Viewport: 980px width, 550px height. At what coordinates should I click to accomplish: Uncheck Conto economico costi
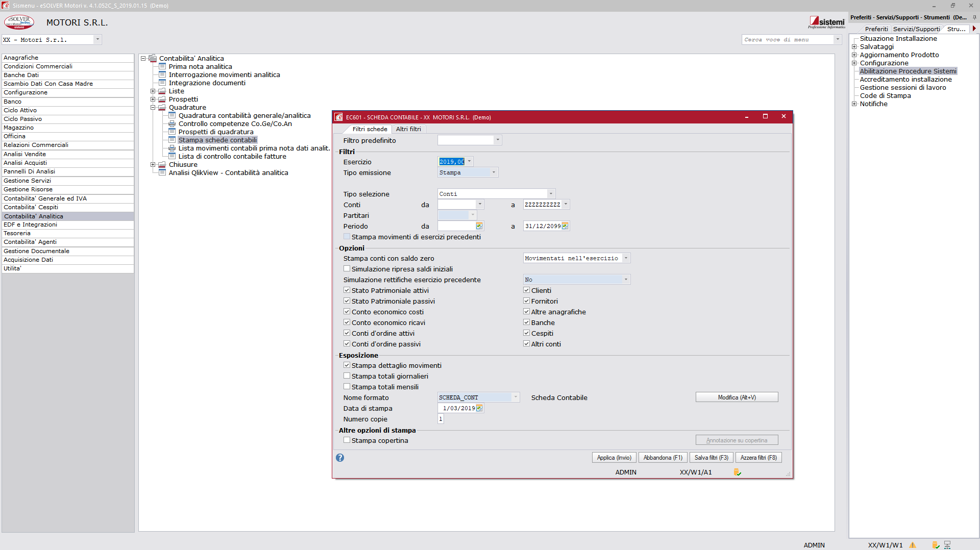347,312
